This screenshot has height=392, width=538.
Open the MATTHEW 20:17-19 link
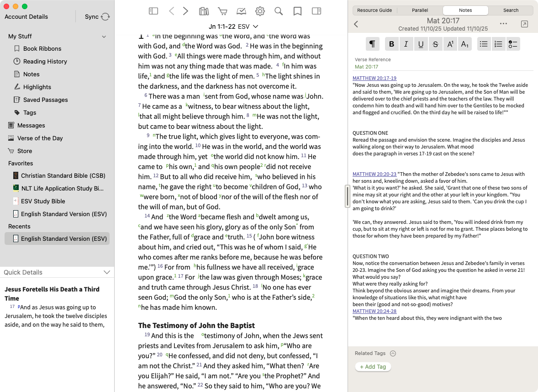[374, 78]
